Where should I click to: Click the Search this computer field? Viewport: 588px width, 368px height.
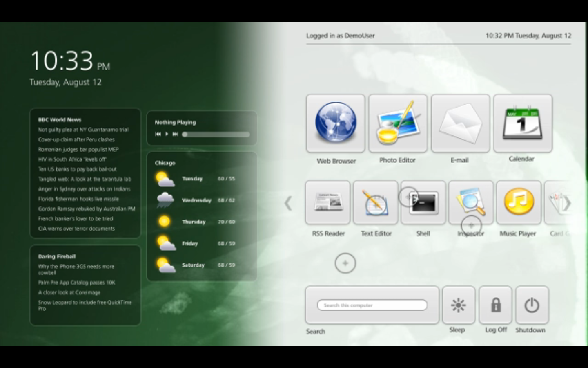[372, 305]
